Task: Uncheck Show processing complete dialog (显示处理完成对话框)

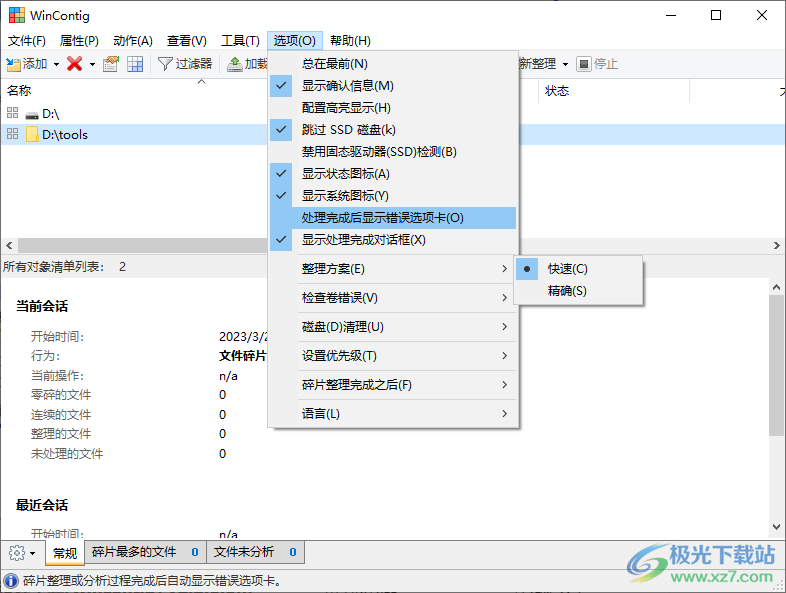Action: point(392,240)
